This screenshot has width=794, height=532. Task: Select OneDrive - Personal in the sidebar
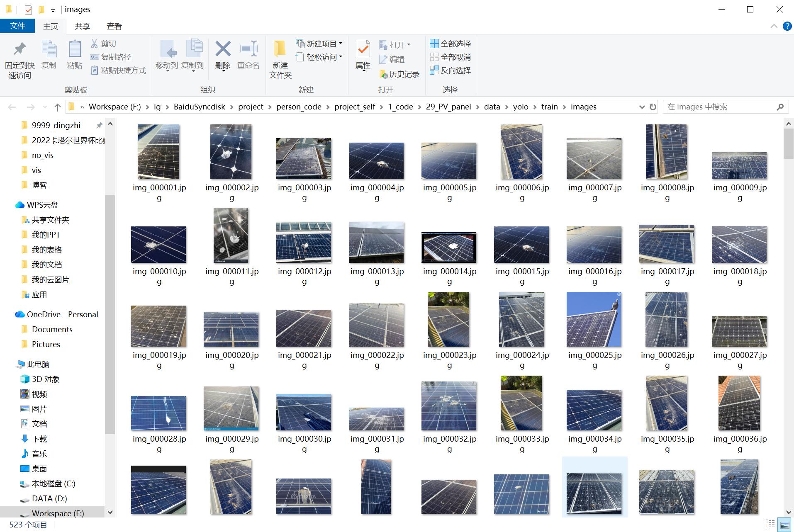click(x=62, y=314)
